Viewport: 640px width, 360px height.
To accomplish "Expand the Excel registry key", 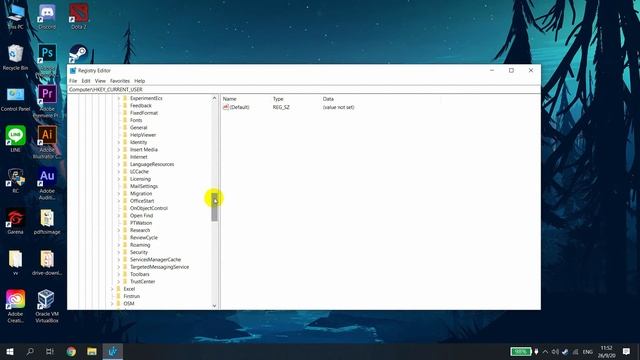I will pos(112,289).
